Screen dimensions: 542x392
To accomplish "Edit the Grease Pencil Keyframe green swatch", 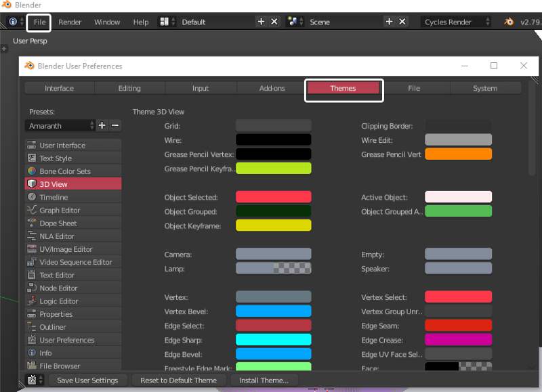I will (274, 169).
